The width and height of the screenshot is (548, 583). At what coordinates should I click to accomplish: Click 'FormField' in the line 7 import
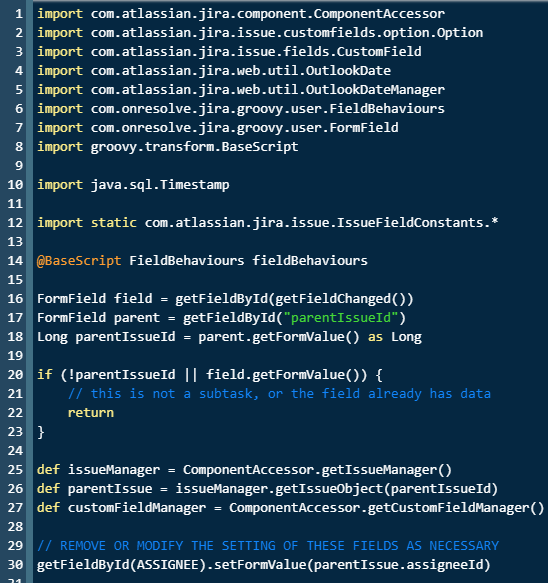(364, 128)
